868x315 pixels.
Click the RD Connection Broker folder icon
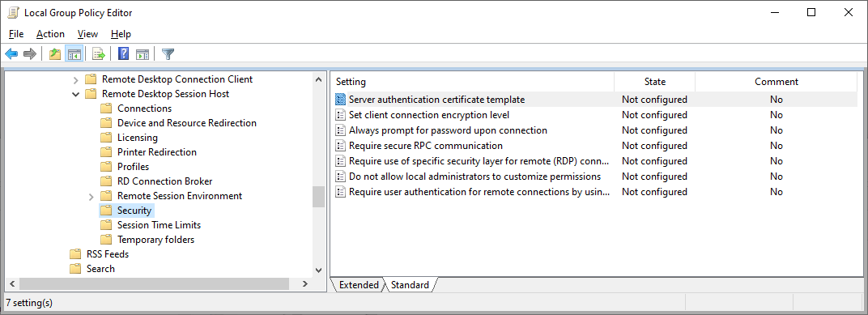pyautogui.click(x=106, y=181)
